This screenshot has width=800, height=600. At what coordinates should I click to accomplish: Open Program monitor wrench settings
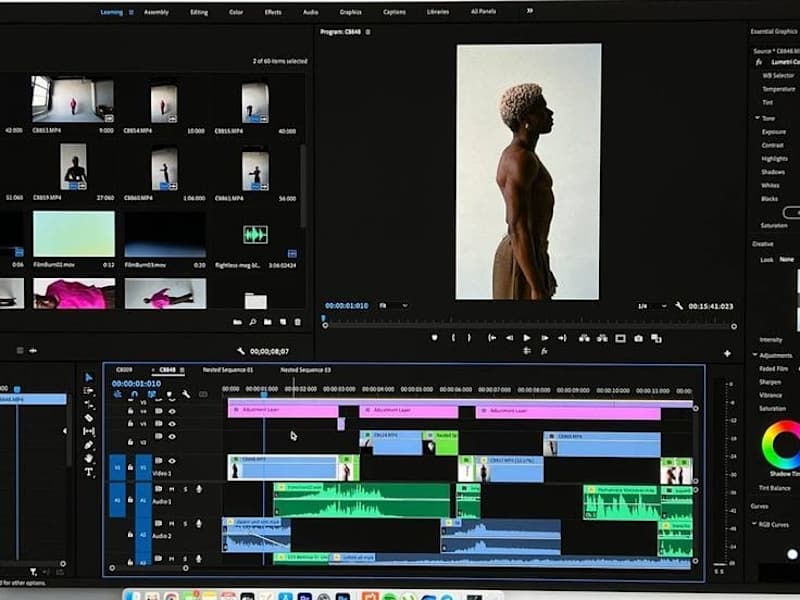pos(679,306)
